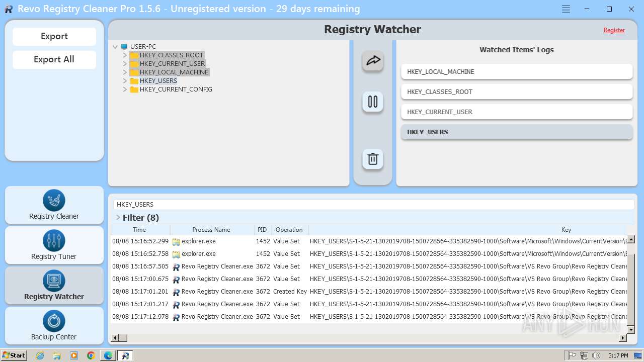Click HKEY_CURRENT_CONFIG label in tree

pyautogui.click(x=176, y=89)
